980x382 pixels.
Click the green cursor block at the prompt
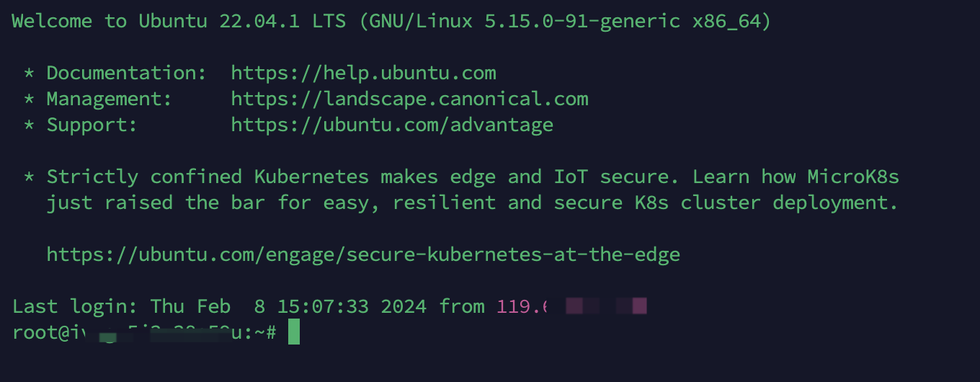293,332
